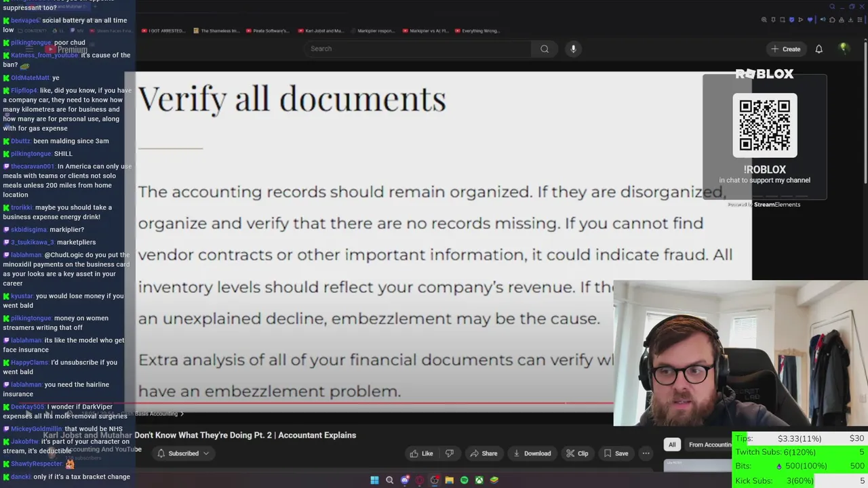Open 'Everything Wrong...' bookmark

tap(478, 30)
